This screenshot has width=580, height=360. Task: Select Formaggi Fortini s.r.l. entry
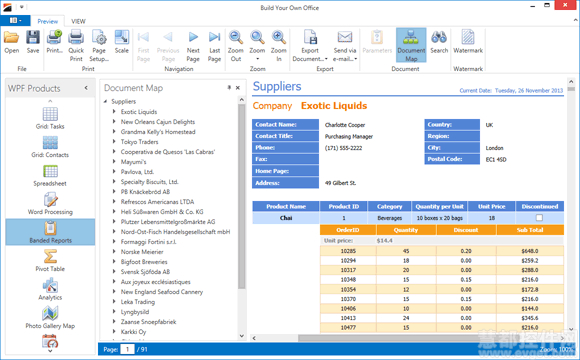[x=148, y=242]
